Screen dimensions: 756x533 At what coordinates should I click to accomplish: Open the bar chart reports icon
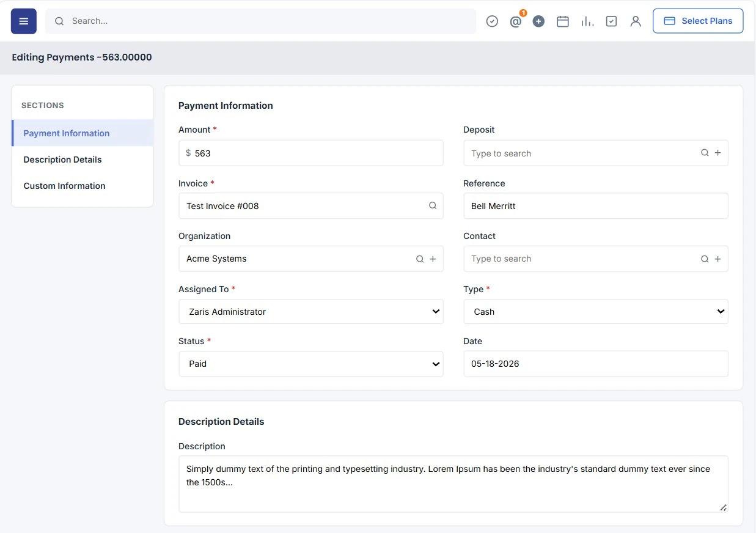pos(587,21)
